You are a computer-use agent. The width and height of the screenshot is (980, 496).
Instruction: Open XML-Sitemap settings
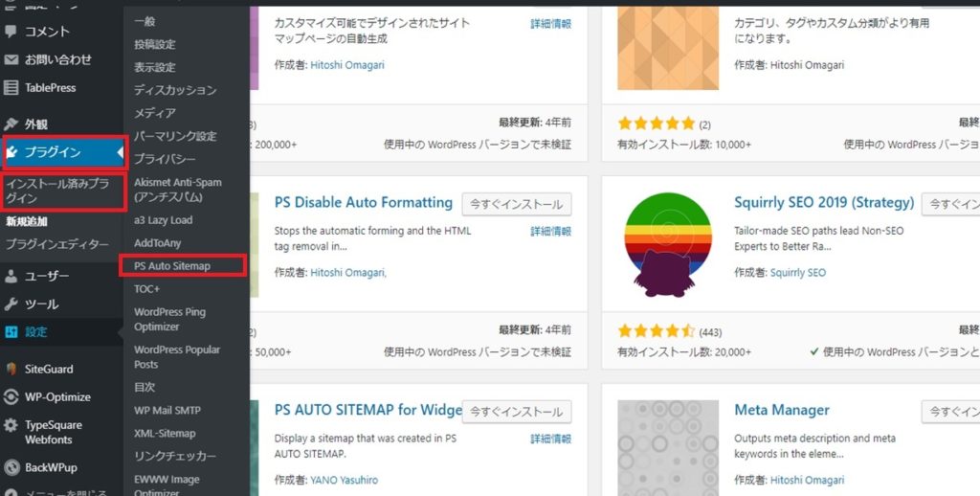click(x=165, y=434)
